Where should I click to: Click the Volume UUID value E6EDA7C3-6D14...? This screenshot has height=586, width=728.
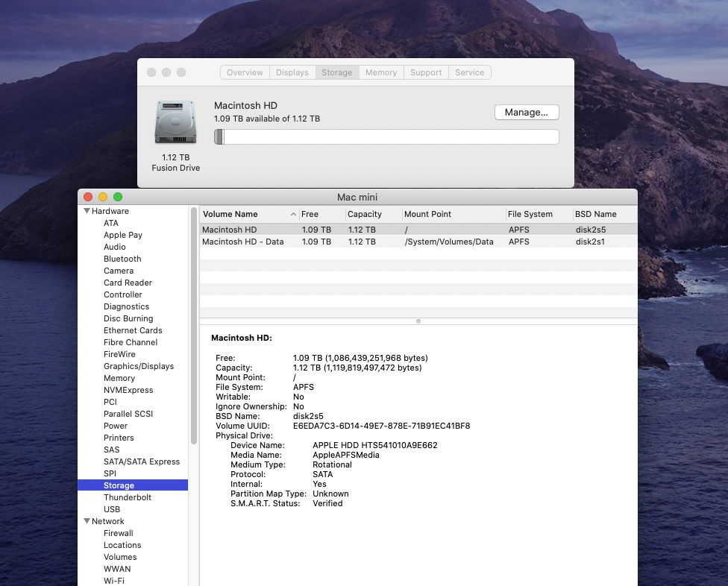pyautogui.click(x=382, y=426)
